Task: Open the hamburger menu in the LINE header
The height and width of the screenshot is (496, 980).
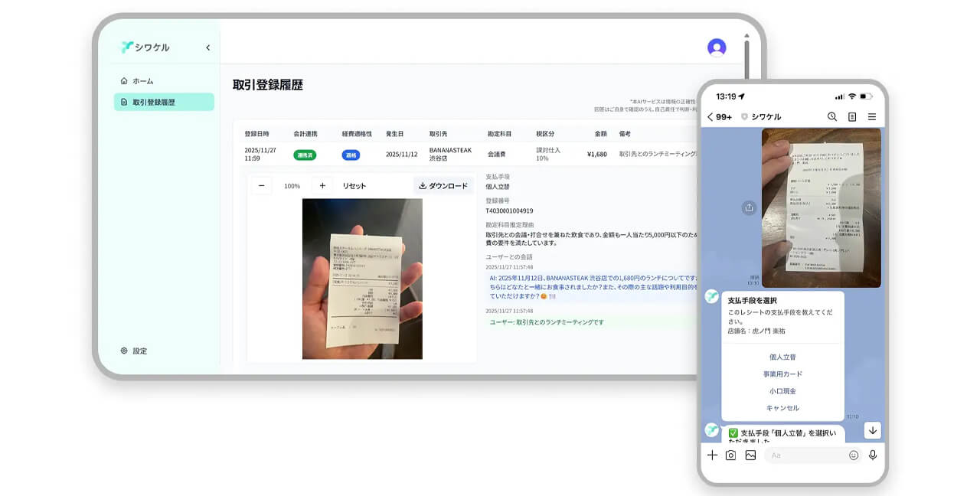Action: (871, 116)
